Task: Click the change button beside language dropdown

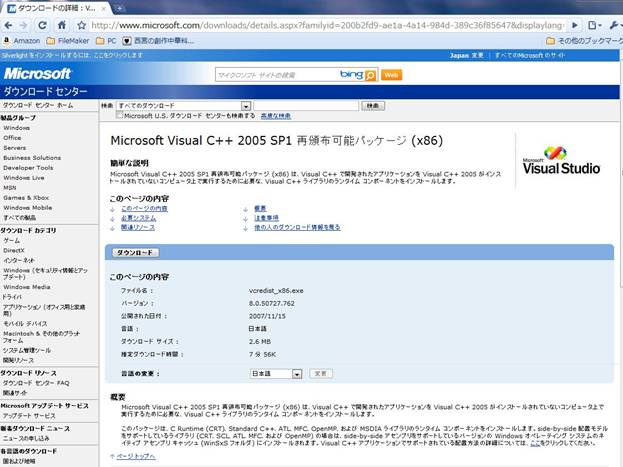Action: (x=321, y=374)
